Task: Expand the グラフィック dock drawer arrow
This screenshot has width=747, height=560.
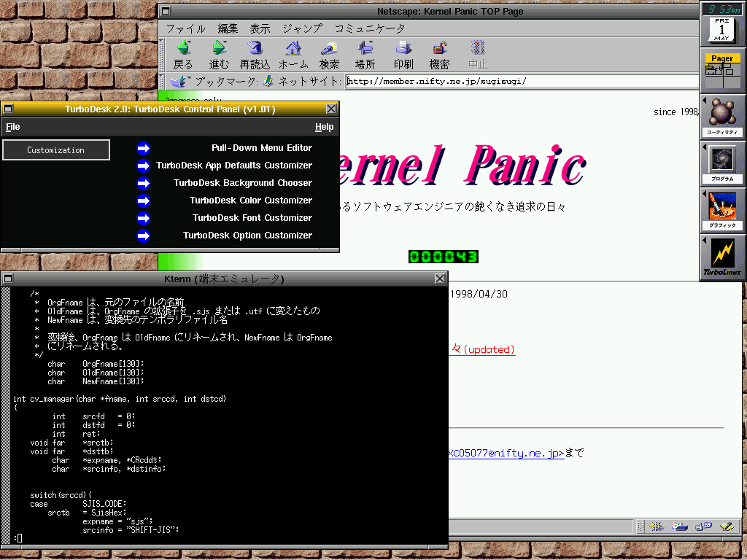Action: point(705,193)
